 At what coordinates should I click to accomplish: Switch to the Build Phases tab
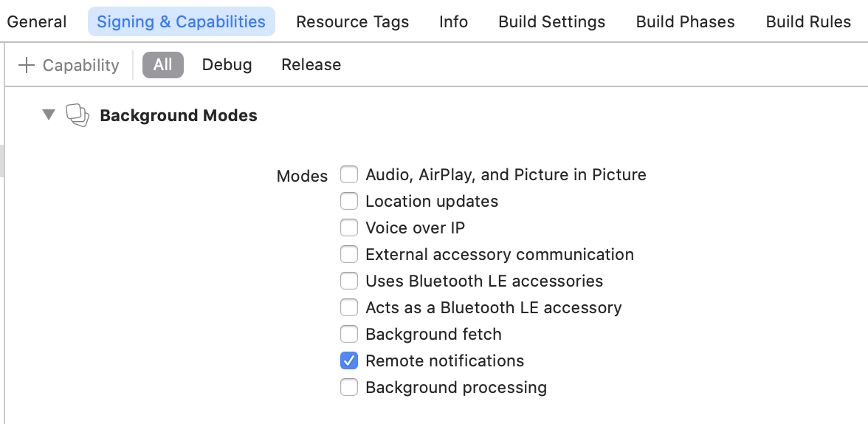click(685, 22)
